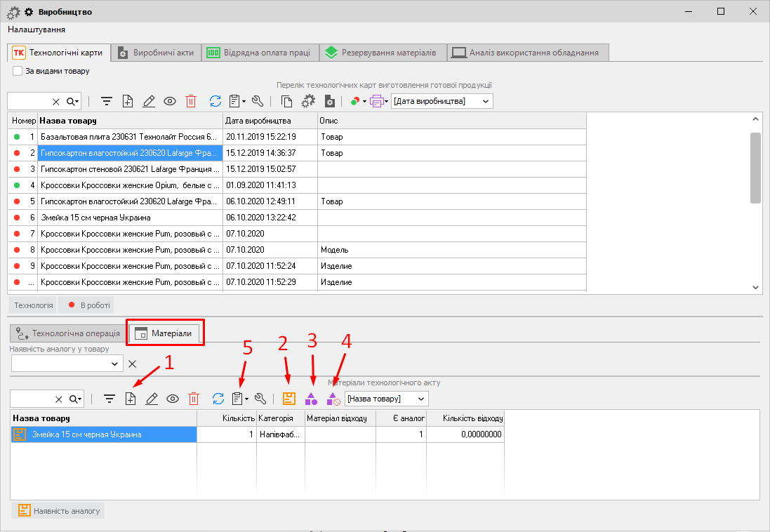Click the gear production icon in upper toolbar
Screen dimensions: 770x532
tap(307, 101)
